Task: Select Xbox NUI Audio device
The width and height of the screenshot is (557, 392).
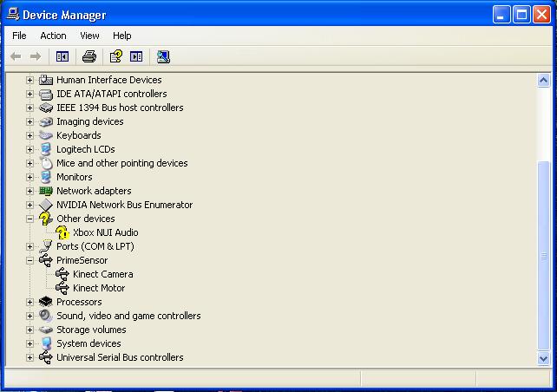Action: [x=106, y=232]
